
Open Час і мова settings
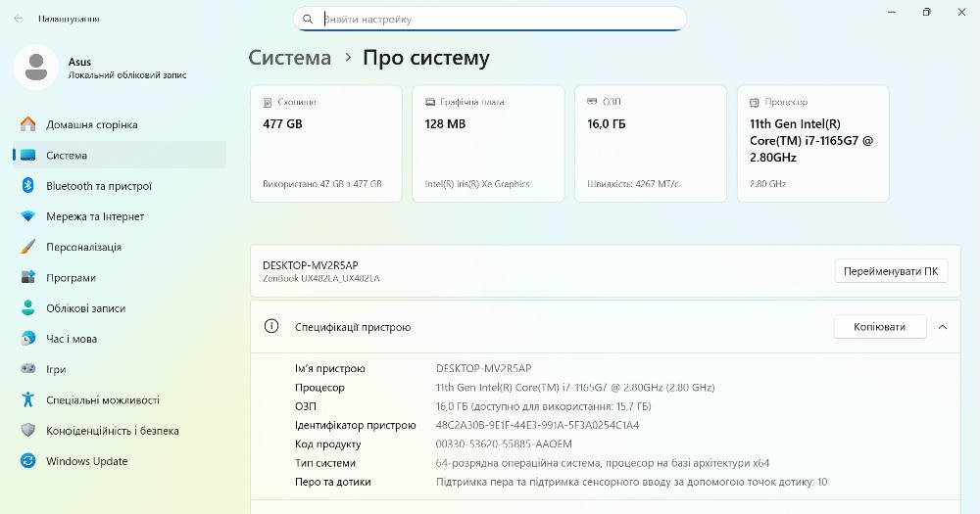pyautogui.click(x=120, y=339)
